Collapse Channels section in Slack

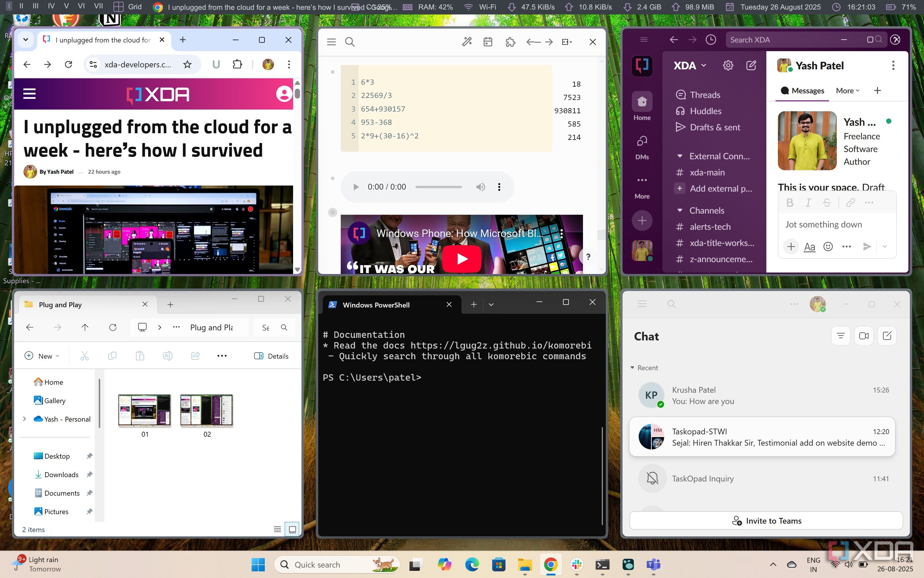click(x=680, y=211)
